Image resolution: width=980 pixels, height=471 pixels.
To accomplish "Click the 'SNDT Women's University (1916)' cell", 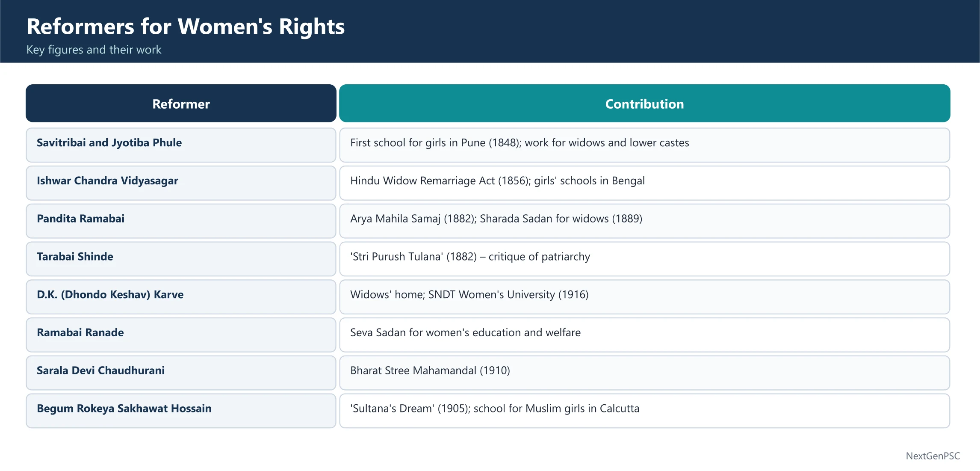I will [644, 297].
